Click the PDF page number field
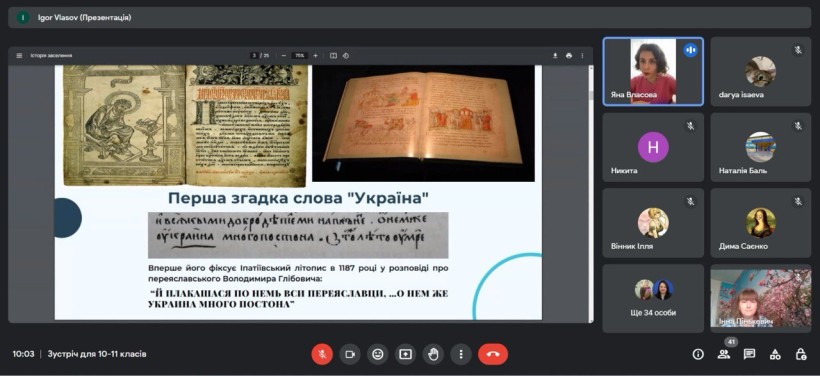Screen dimensions: 820x376 tap(255, 55)
